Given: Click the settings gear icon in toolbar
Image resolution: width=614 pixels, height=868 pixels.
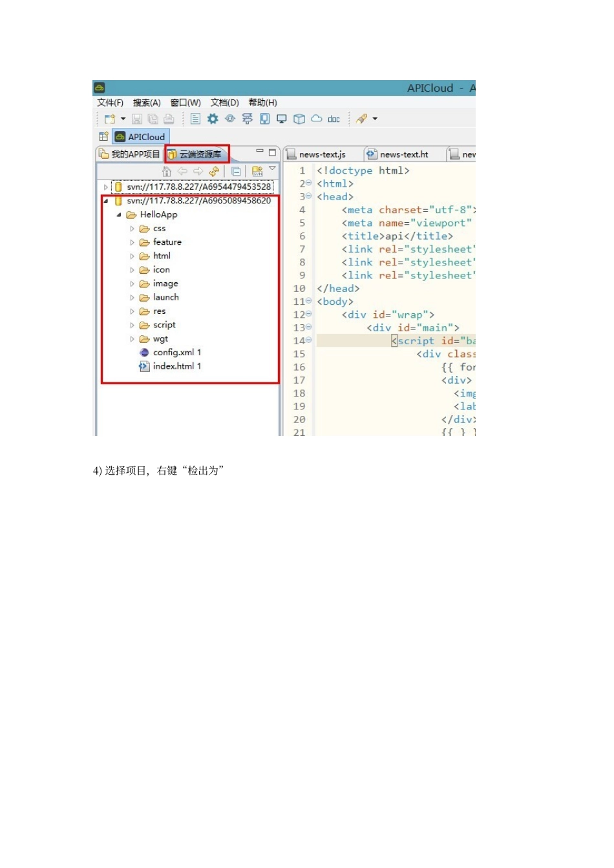Looking at the screenshot, I should click(213, 119).
